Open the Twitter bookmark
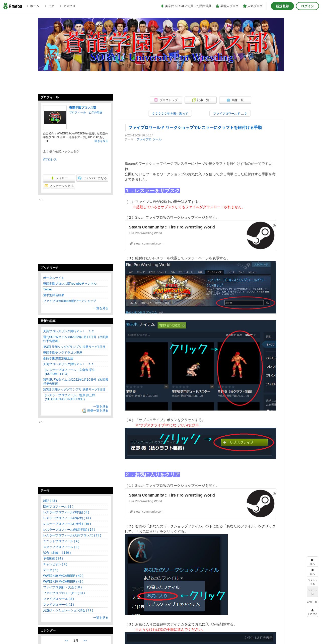Viewport: 322px width, 644px height. (x=47, y=289)
